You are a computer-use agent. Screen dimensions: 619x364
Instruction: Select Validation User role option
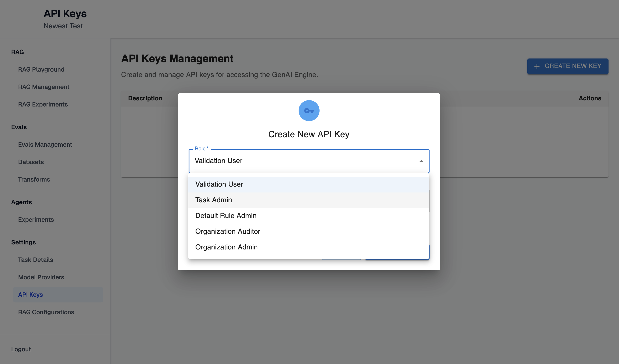tap(219, 184)
